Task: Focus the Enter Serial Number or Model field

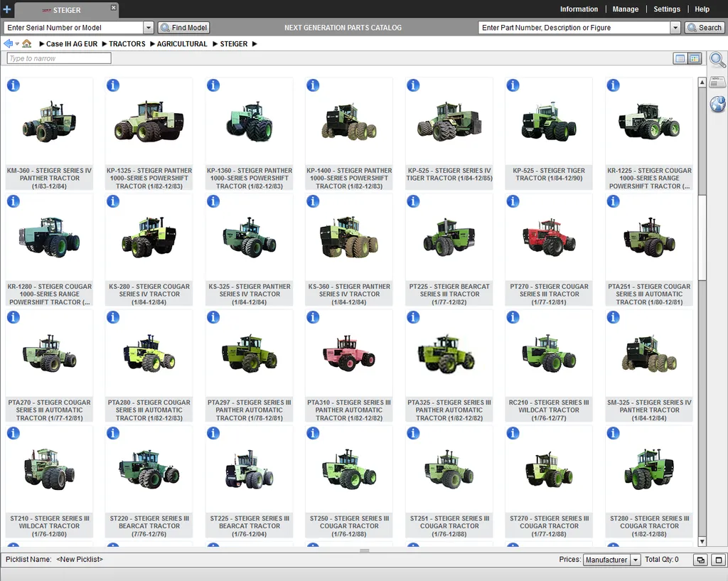Action: (x=73, y=28)
